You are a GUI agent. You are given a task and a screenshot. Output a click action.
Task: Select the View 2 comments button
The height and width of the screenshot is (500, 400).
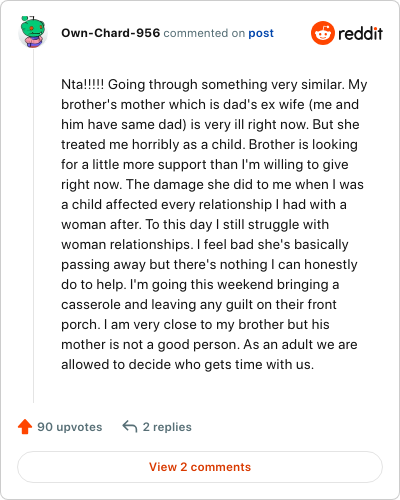(x=200, y=467)
